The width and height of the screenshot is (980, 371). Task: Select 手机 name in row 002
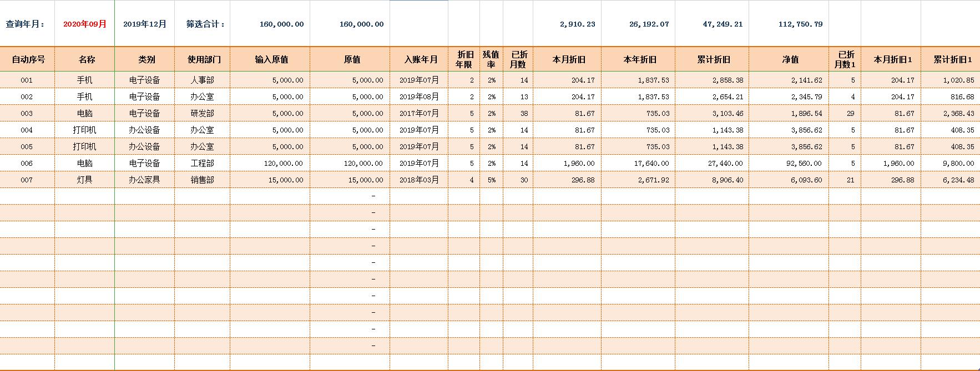pyautogui.click(x=84, y=96)
